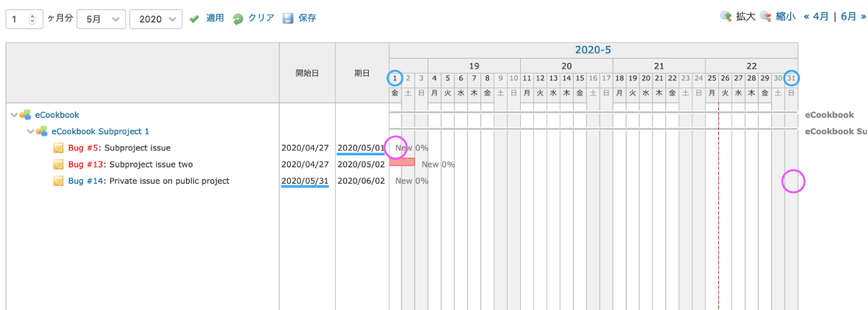
Task: Click the 2020-5 month header link
Action: click(x=593, y=50)
